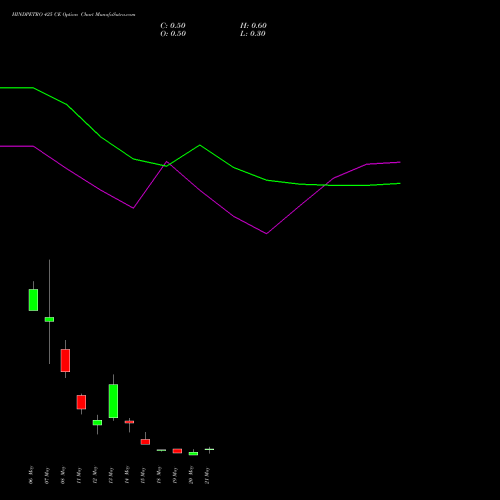Viewport: 500px width, 500px height.
Task: Click the 20 May date label
Action: pyautogui.click(x=191, y=475)
